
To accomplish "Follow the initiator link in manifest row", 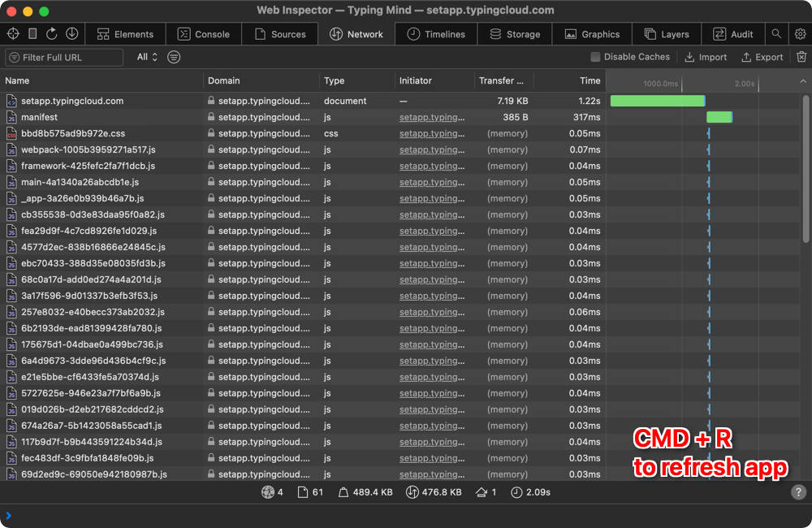I will pos(432,117).
